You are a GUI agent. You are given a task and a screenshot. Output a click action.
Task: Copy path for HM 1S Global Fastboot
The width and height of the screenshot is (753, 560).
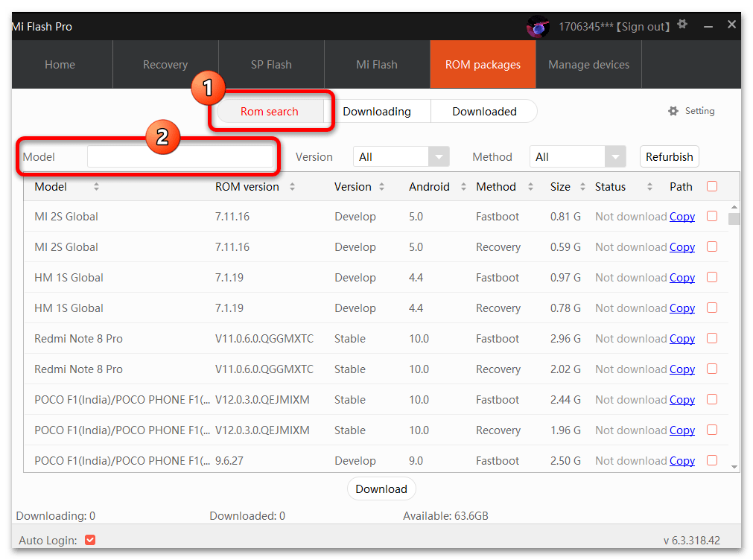click(x=682, y=278)
